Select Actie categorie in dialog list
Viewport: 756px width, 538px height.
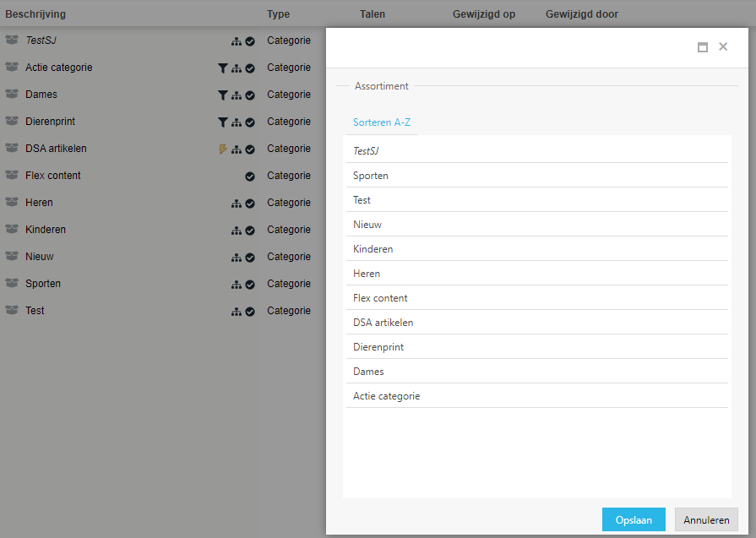coord(536,396)
